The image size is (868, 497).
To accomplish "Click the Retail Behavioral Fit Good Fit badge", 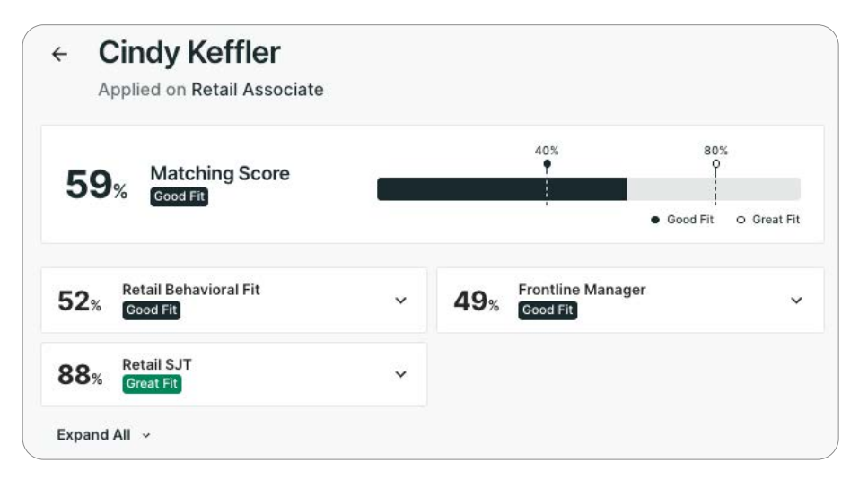I will pos(151,310).
